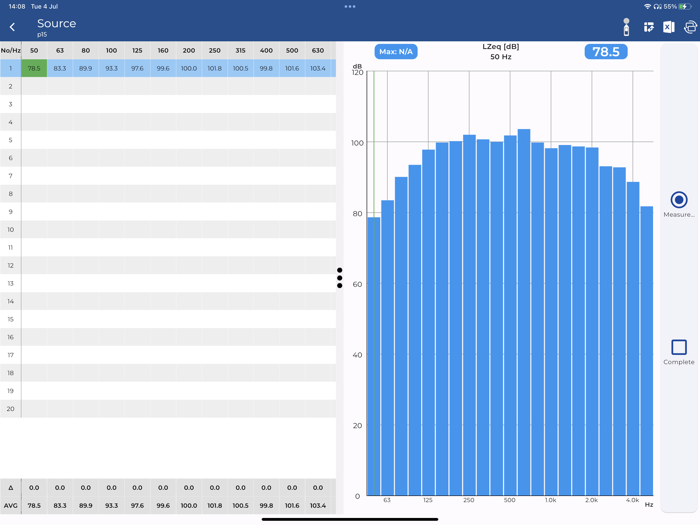The image size is (700, 525).
Task: Tap the three-dot panel divider handle
Action: (x=340, y=278)
